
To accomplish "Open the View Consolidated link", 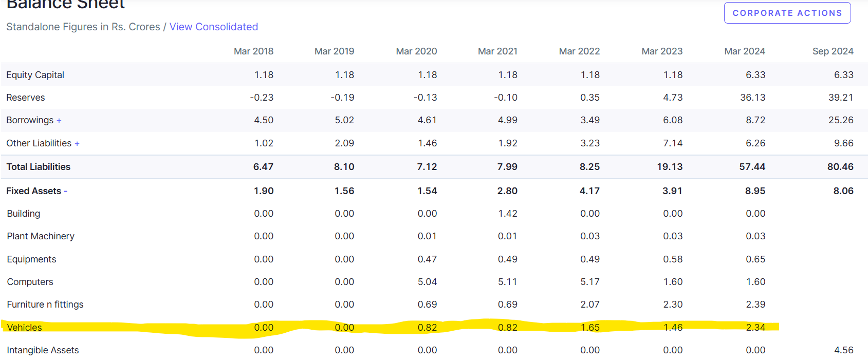I will 214,27.
